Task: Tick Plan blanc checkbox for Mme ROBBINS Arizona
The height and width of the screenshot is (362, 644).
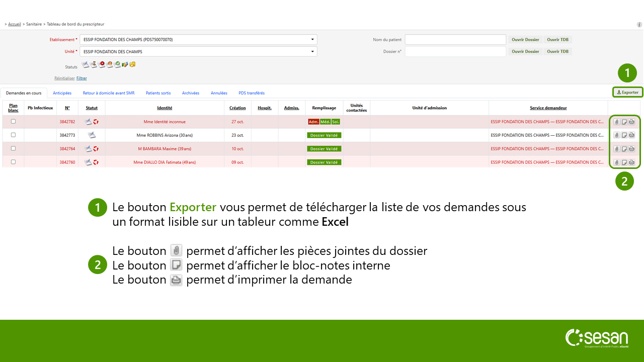Action: (13, 135)
